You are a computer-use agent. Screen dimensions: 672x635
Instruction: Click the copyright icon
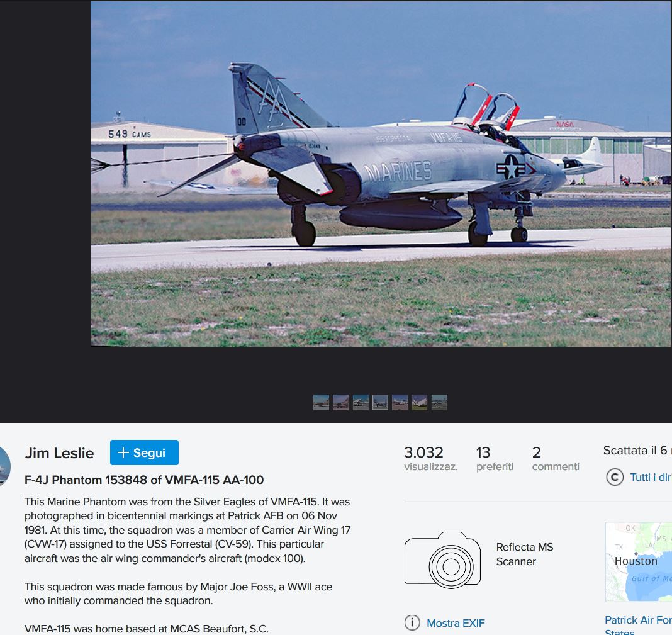point(615,477)
